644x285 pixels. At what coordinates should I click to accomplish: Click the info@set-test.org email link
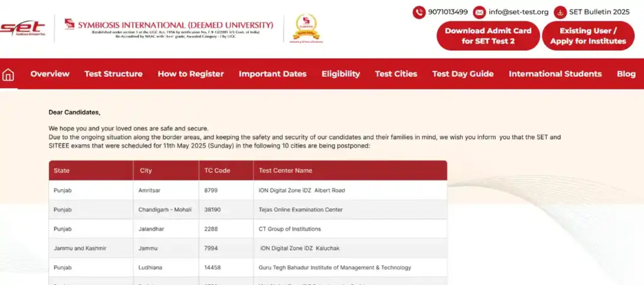519,12
